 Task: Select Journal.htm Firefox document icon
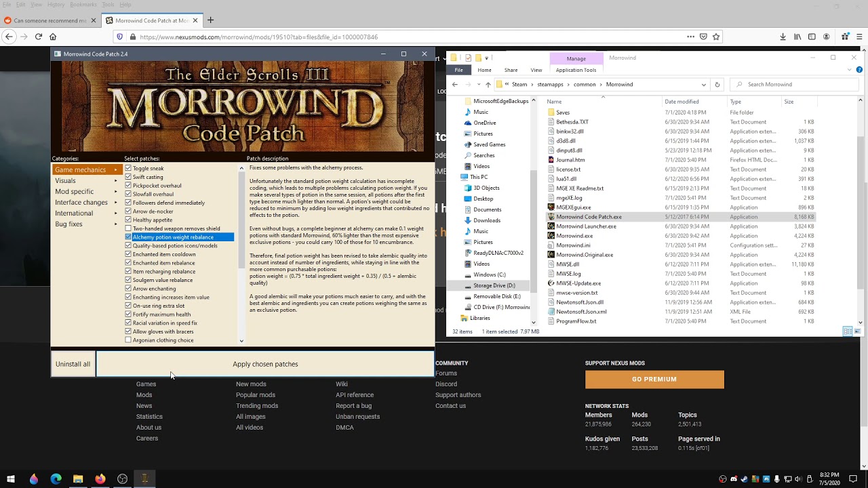pos(551,160)
